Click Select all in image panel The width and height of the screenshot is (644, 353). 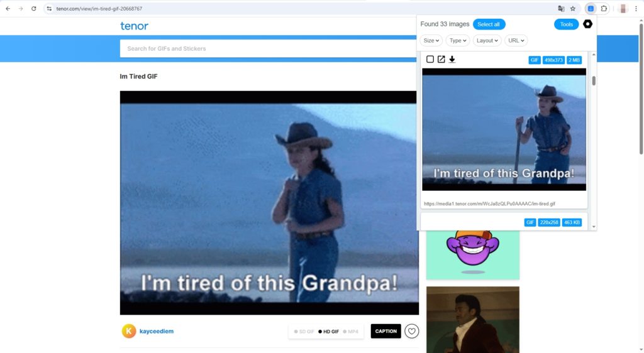click(489, 24)
